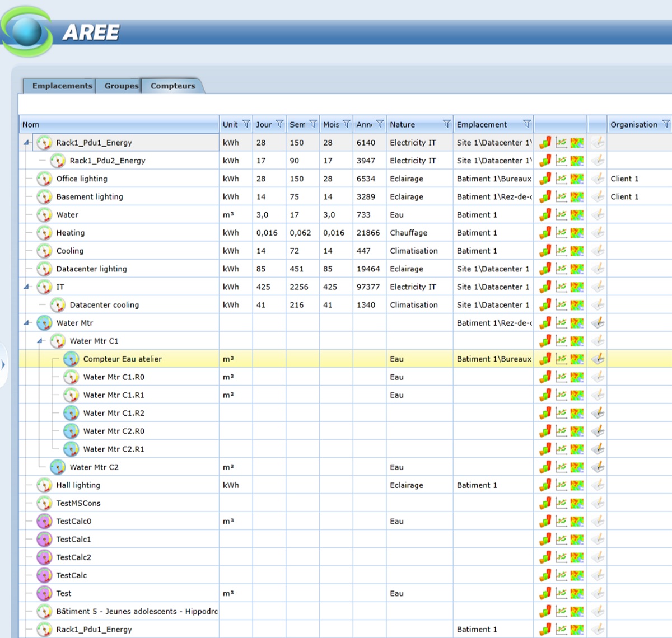Click the annual value 97377

tap(368, 287)
